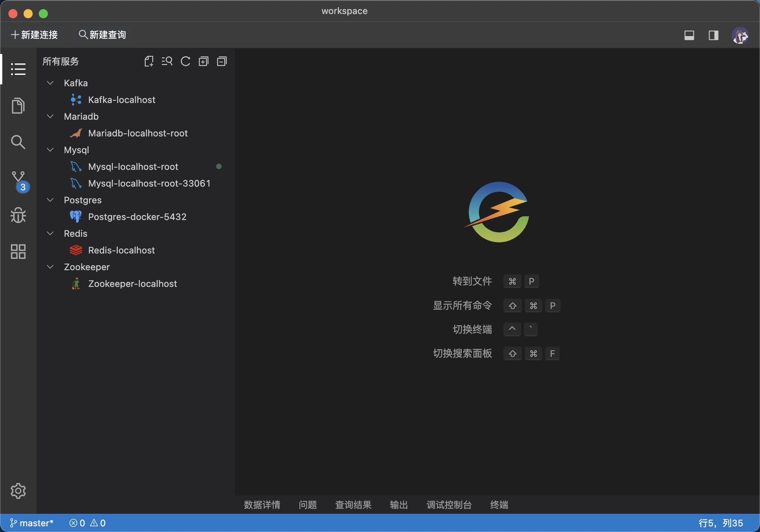Collapse the Zookeeper group chevron
Viewport: 760px width, 532px height.
(x=50, y=267)
